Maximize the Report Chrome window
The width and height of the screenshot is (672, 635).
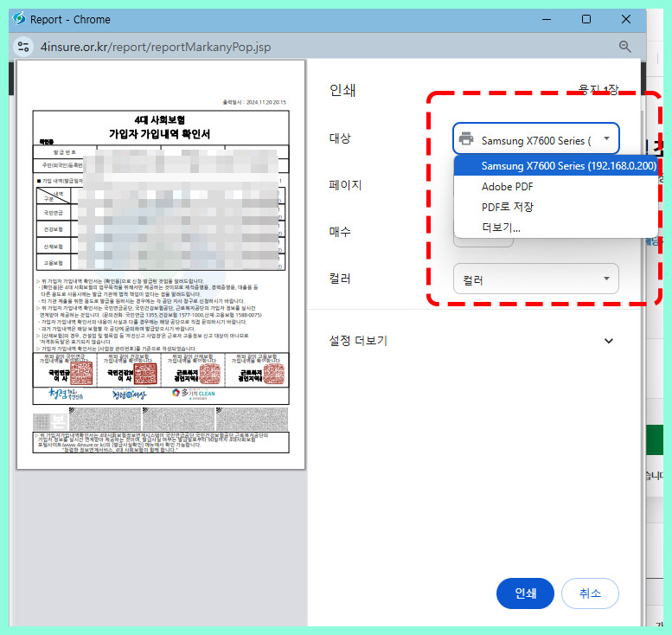click(586, 19)
